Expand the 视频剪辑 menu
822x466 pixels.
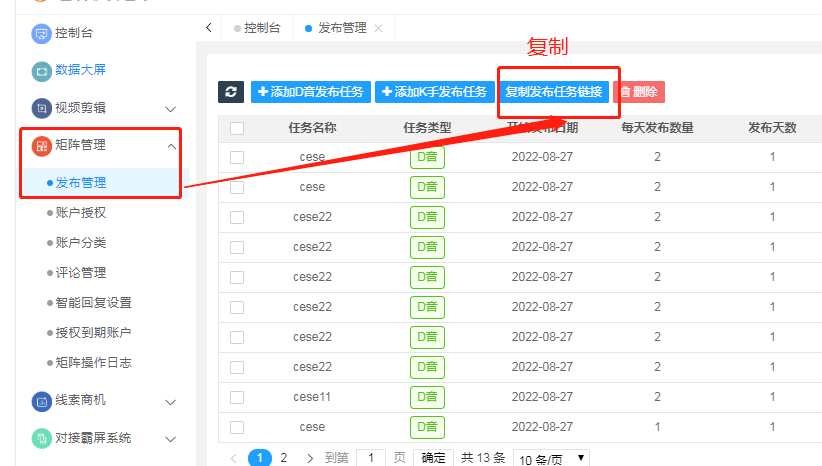[170, 108]
